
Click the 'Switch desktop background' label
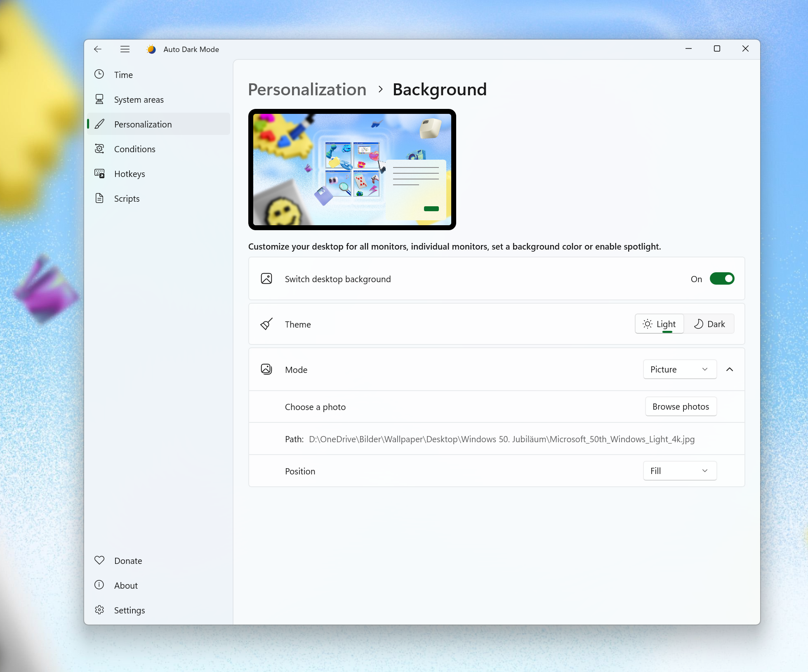point(338,279)
